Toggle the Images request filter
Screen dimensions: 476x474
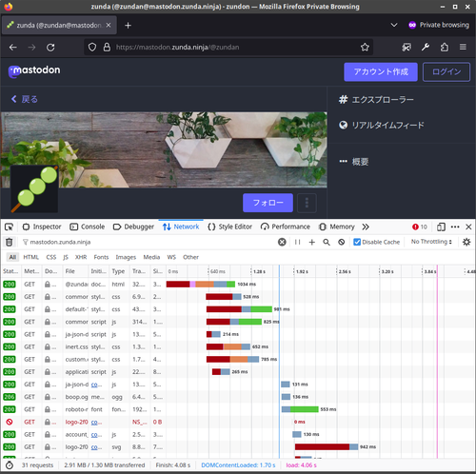pyautogui.click(x=126, y=257)
